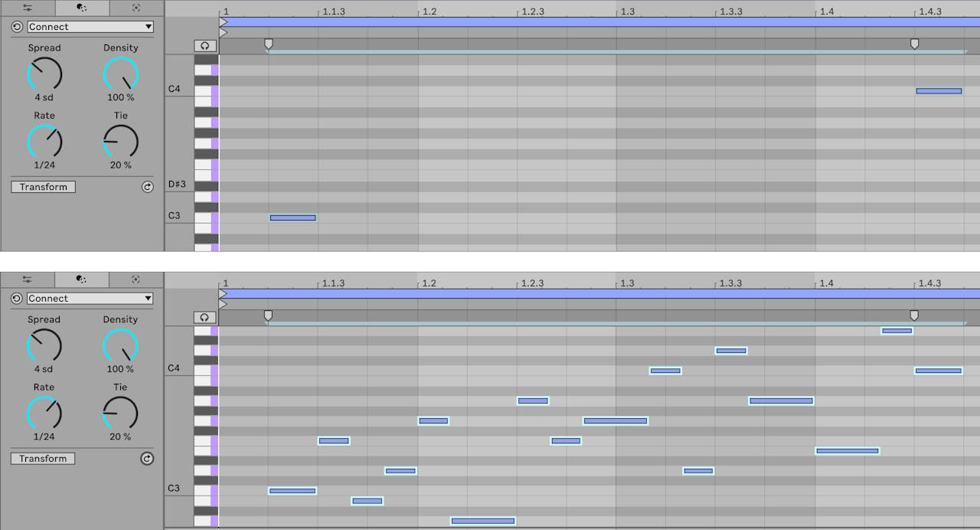Open the Generate tab in the top tab bar
980x530 pixels.
coord(136,8)
